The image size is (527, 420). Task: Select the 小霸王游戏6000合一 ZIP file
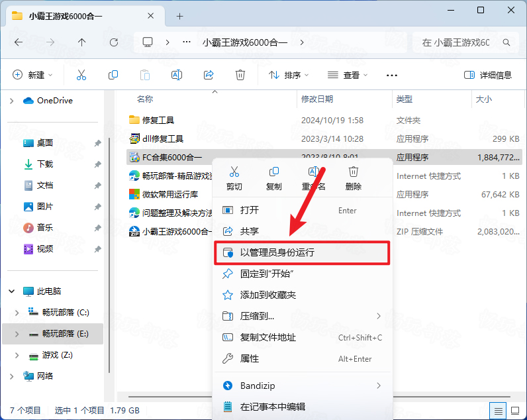pos(170,232)
